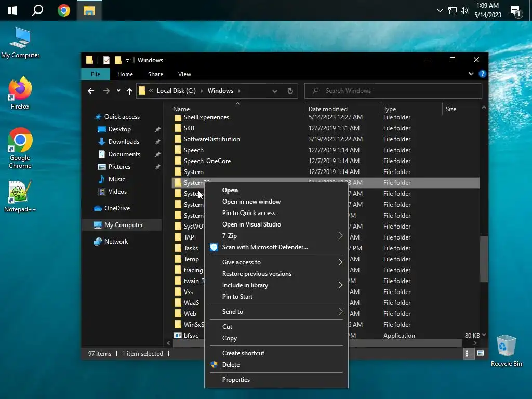Go up one folder level
Image resolution: width=532 pixels, height=399 pixels.
(129, 91)
